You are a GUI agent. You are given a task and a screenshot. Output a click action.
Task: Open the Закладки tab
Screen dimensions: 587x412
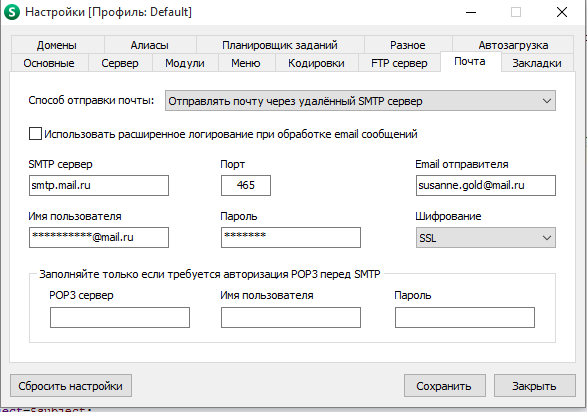537,63
